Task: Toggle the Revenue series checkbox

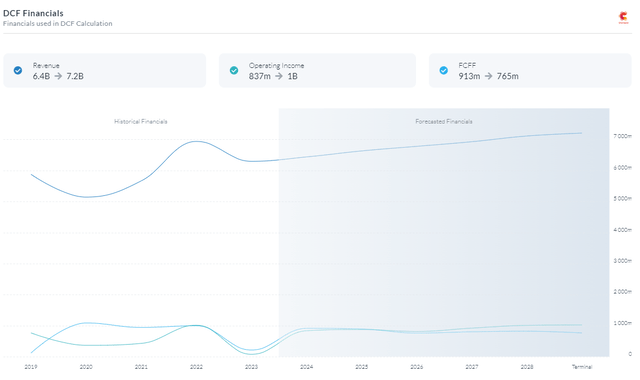Action: click(x=18, y=71)
